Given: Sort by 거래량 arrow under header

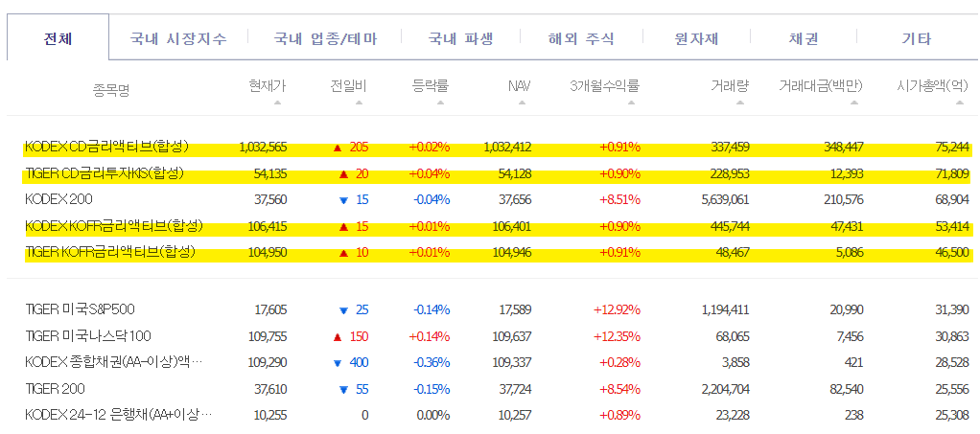Looking at the screenshot, I should [x=740, y=103].
